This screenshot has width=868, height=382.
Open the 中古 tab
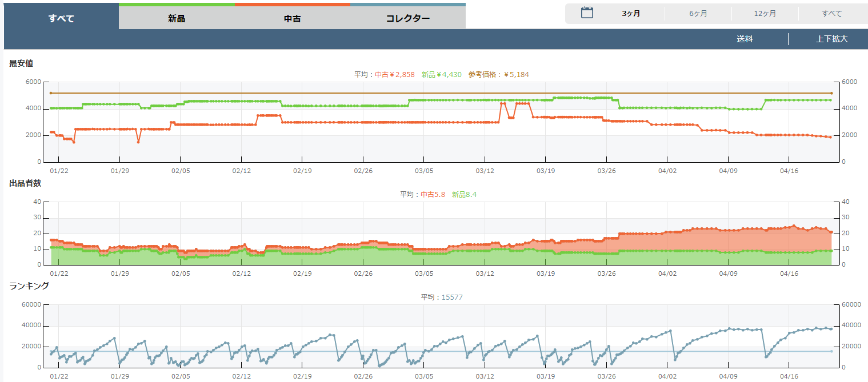292,18
